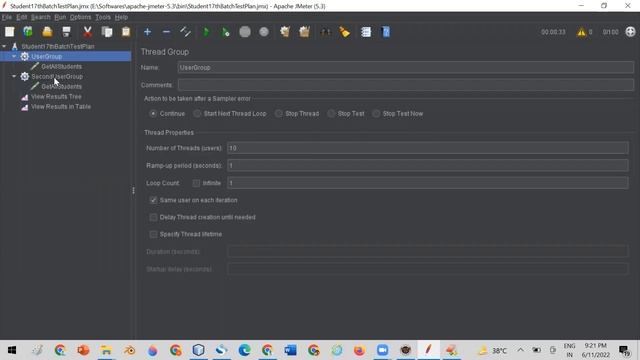640x360 pixels.
Task: Select the Stop Test Now option
Action: pos(376,113)
